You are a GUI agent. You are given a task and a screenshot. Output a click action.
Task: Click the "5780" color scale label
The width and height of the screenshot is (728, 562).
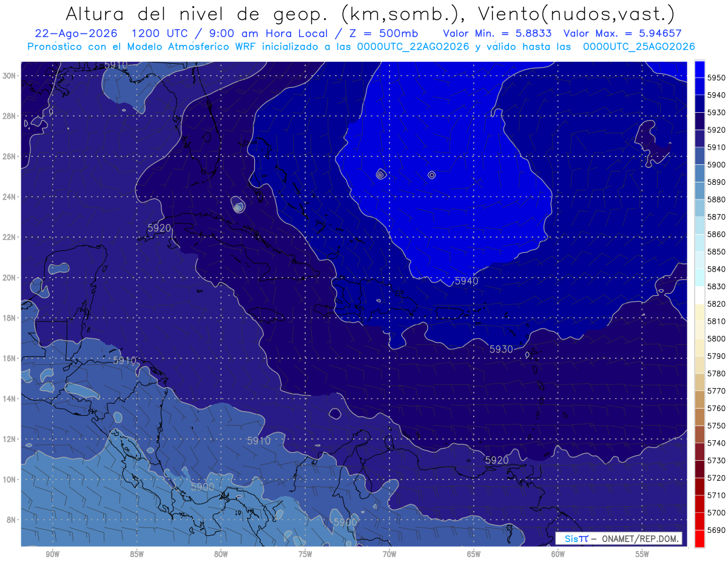tap(716, 373)
